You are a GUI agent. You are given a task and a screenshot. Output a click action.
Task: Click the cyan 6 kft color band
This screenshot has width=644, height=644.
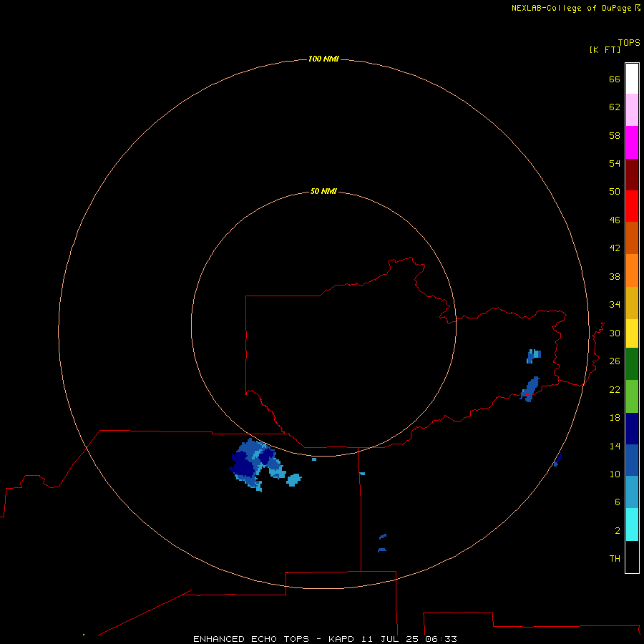coord(632,525)
